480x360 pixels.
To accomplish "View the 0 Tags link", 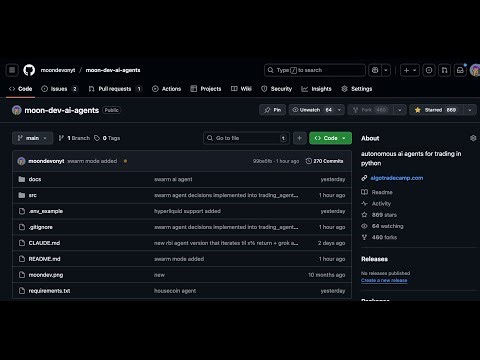I will (107, 138).
